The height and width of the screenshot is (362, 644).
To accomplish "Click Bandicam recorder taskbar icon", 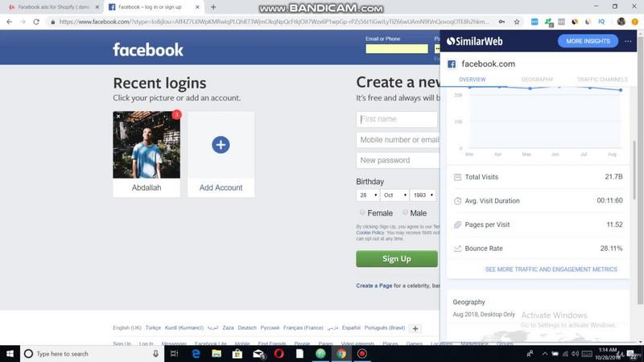I will [x=361, y=353].
